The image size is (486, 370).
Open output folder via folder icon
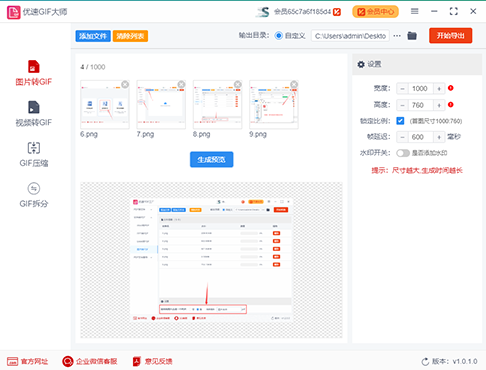pos(412,36)
